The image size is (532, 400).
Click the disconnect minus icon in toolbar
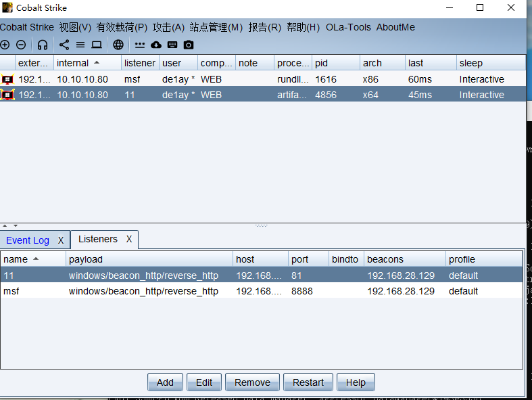tap(21, 45)
